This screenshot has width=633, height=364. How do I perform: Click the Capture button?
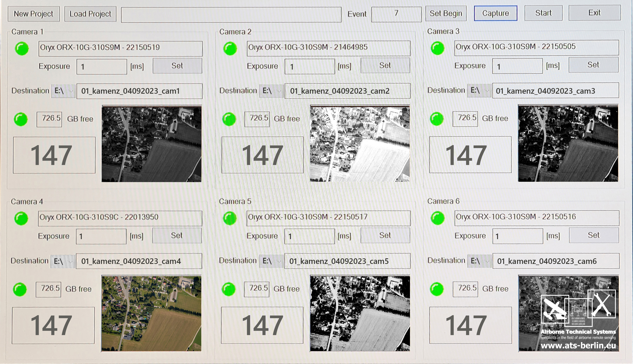495,13
